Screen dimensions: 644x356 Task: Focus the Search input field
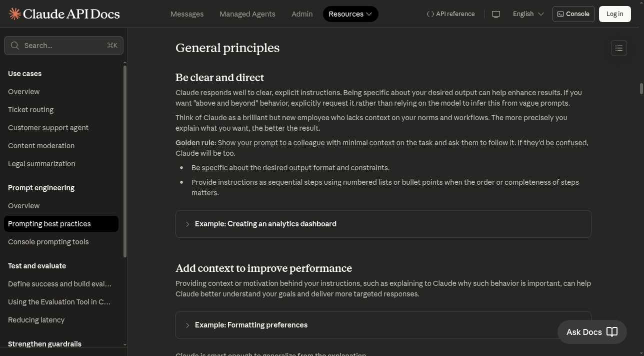tap(63, 46)
